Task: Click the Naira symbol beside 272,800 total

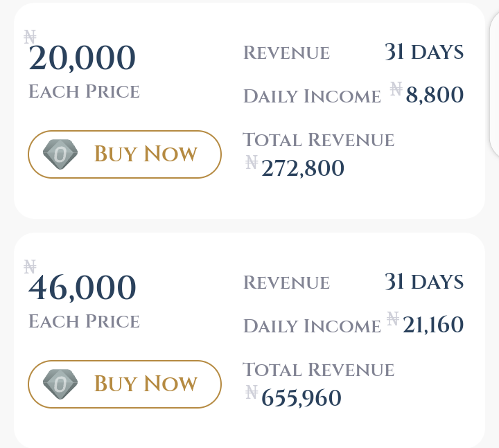Action: click(252, 162)
